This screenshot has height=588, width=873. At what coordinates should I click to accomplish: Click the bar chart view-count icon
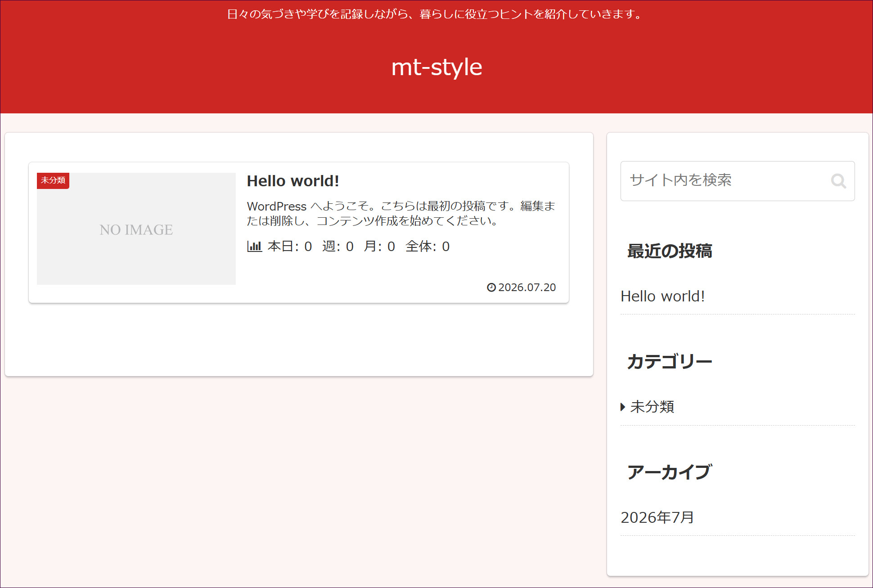[254, 246]
